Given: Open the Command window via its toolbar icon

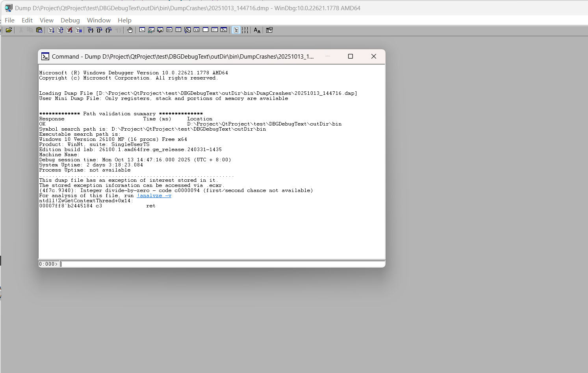Looking at the screenshot, I should coord(142,30).
